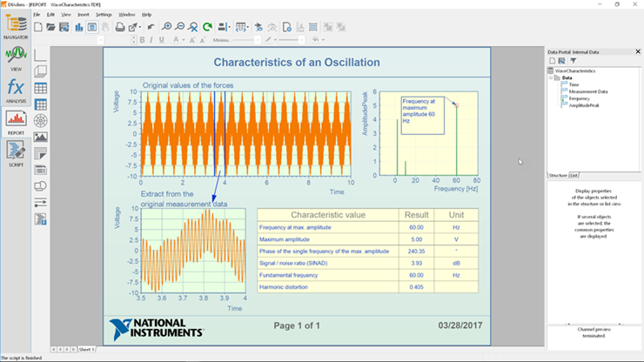The image size is (644, 362).
Task: Open the ANALYSIS panel
Action: (x=16, y=90)
